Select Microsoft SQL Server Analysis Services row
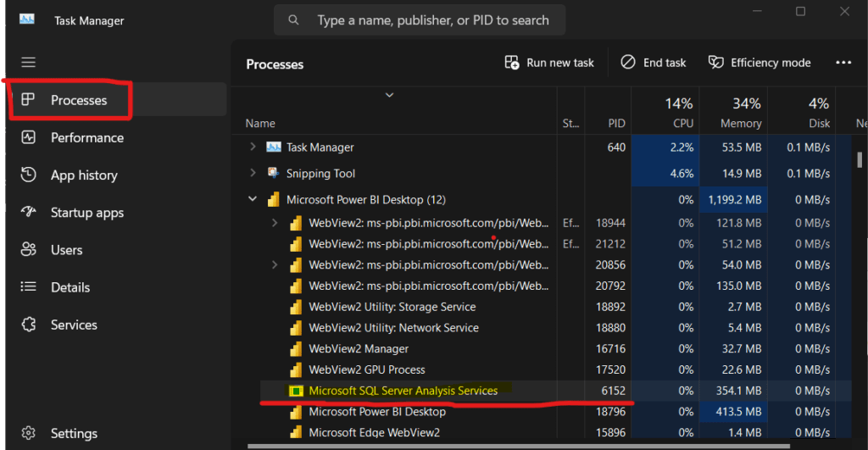 point(555,391)
